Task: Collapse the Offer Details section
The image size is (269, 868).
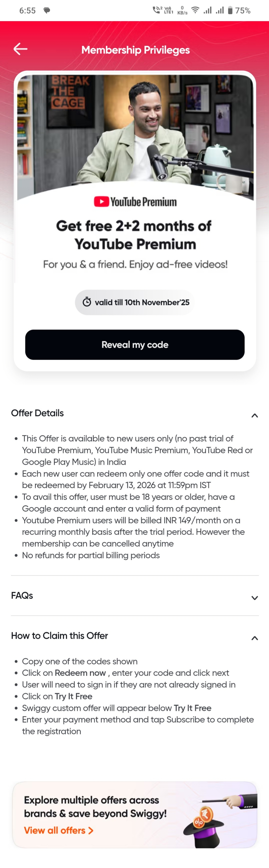Action: tap(254, 416)
